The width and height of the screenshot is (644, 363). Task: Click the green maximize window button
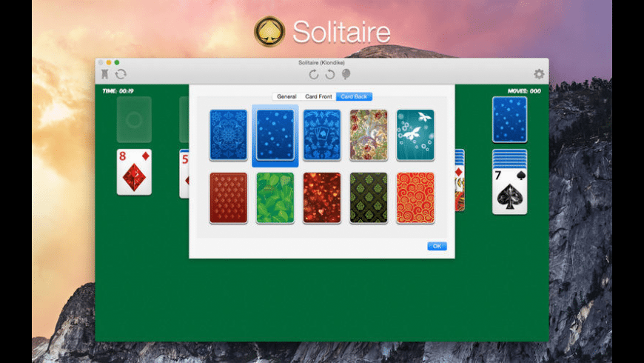click(x=117, y=62)
